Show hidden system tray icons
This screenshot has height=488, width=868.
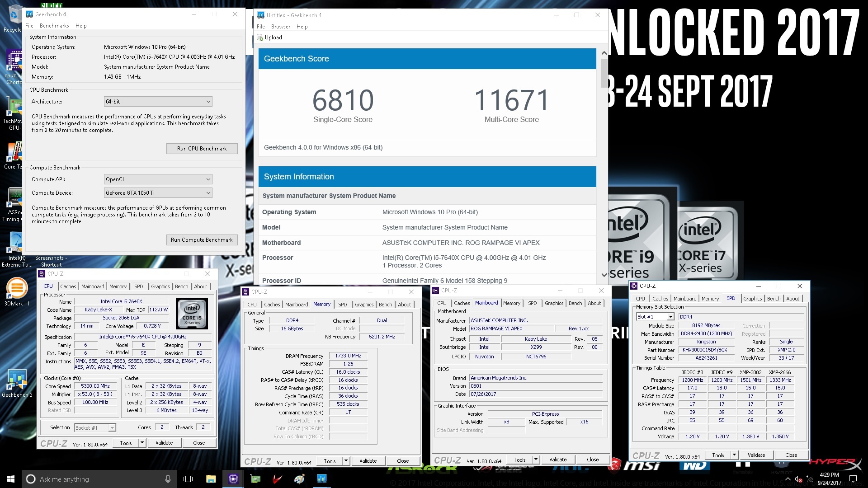click(788, 479)
